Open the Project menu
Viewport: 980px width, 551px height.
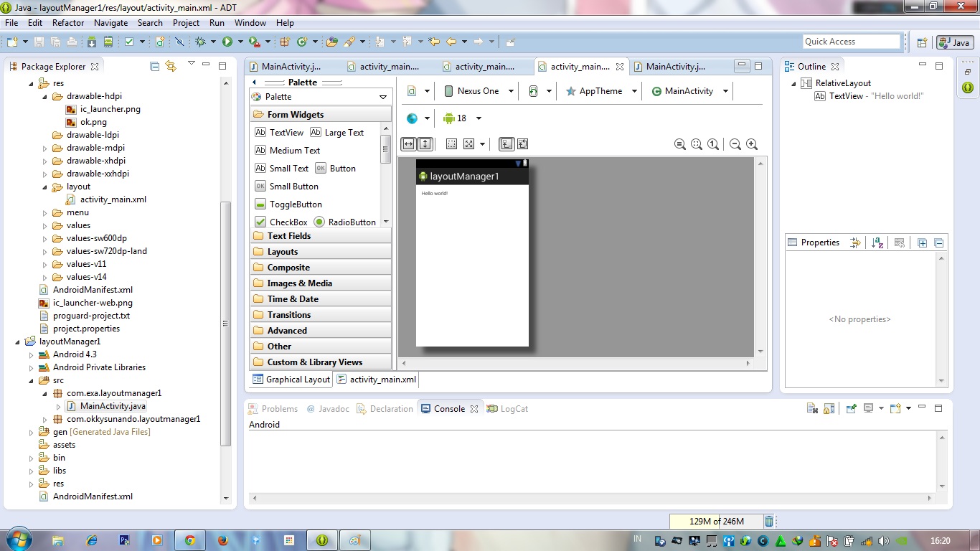pyautogui.click(x=186, y=23)
